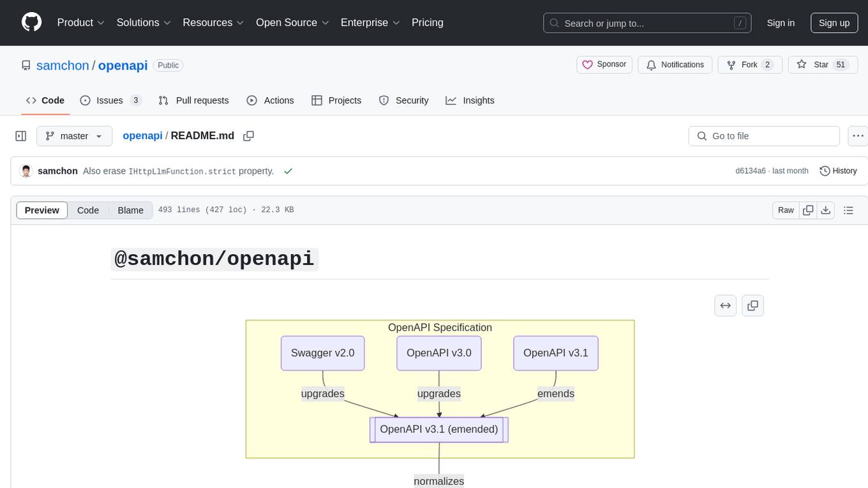This screenshot has width=868, height=488.
Task: Fork the repository
Action: (x=750, y=65)
